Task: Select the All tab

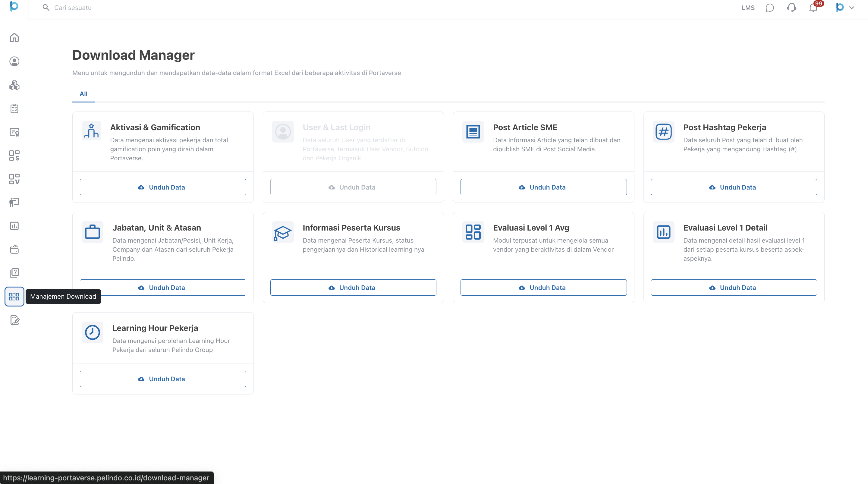Action: coord(83,94)
